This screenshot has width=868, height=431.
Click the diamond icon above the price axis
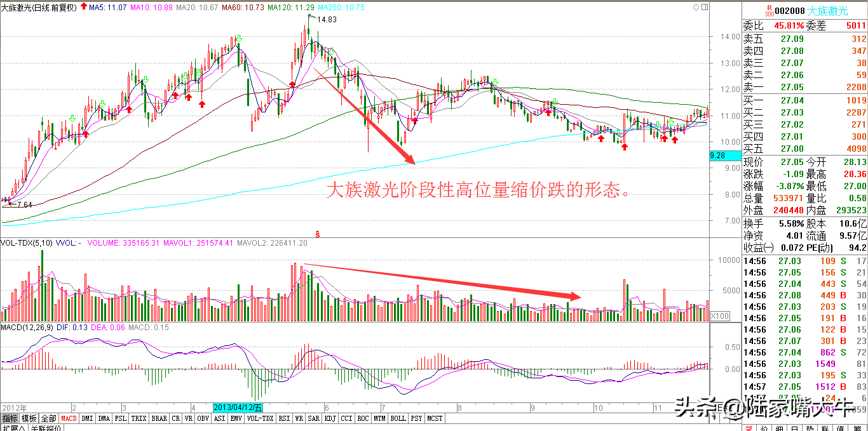pyautogui.click(x=696, y=7)
